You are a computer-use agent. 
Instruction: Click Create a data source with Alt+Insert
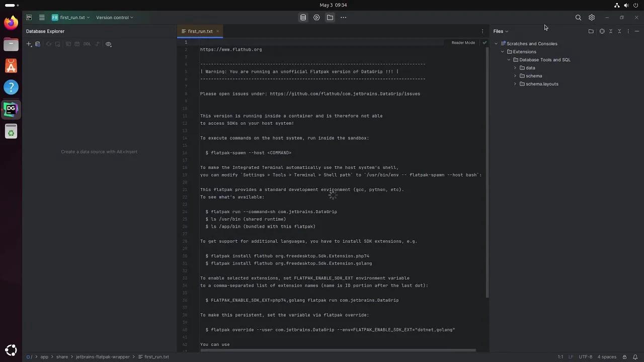(x=99, y=151)
